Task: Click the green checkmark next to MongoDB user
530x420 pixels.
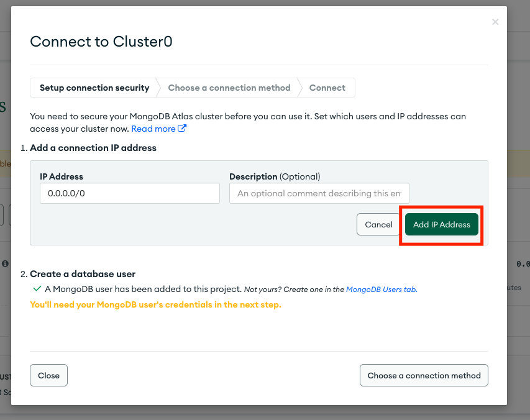Action: (x=37, y=289)
